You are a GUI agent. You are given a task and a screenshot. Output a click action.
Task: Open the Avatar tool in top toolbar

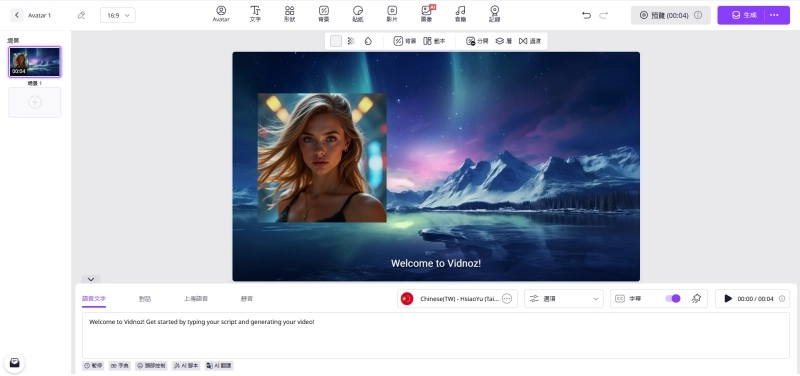coord(221,14)
